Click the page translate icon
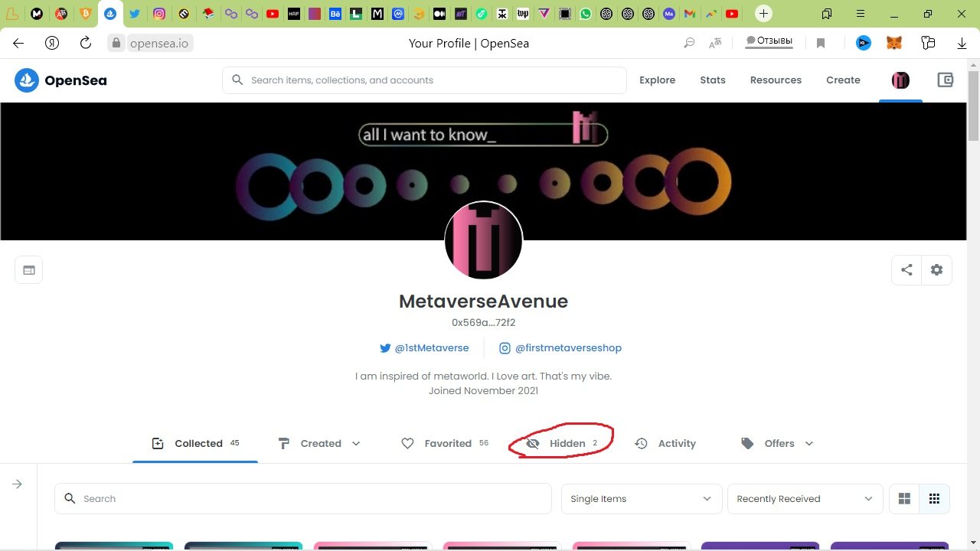 pyautogui.click(x=715, y=44)
